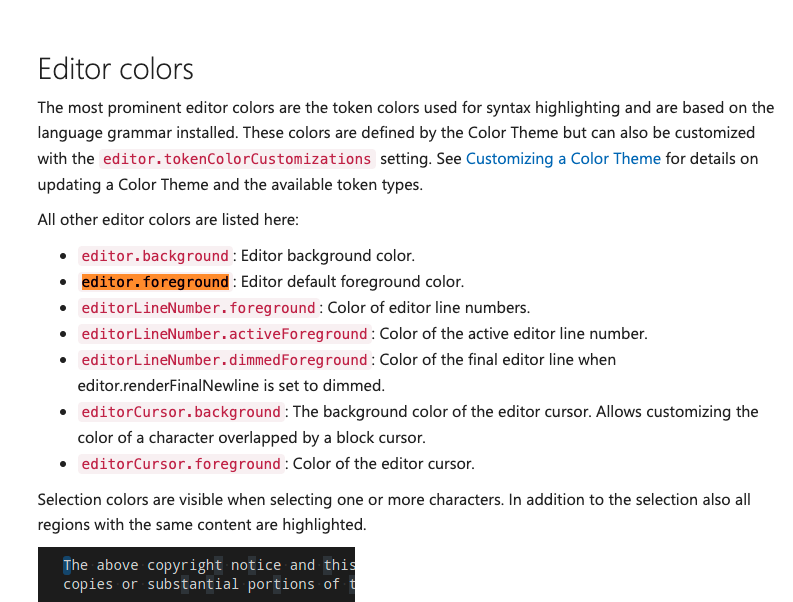The image size is (793, 602).
Task: Click the 'All other editor colors are listed here' text
Action: pos(168,220)
